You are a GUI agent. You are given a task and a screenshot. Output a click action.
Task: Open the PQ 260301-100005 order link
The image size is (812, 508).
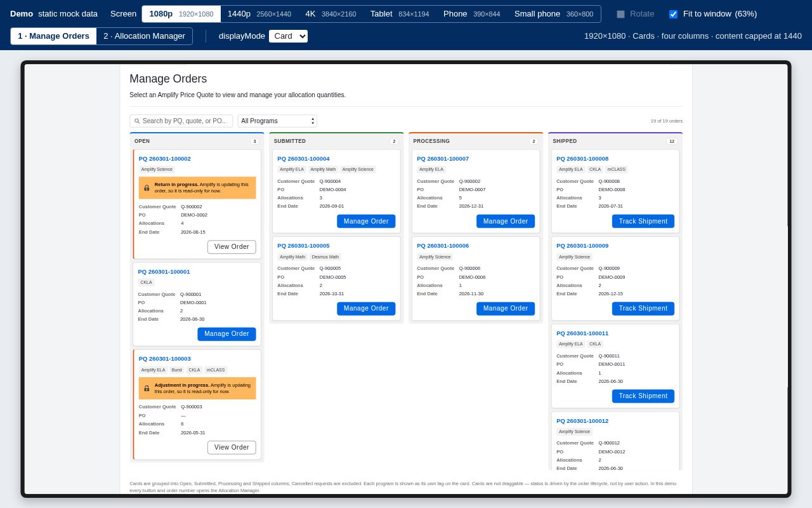pos(303,246)
